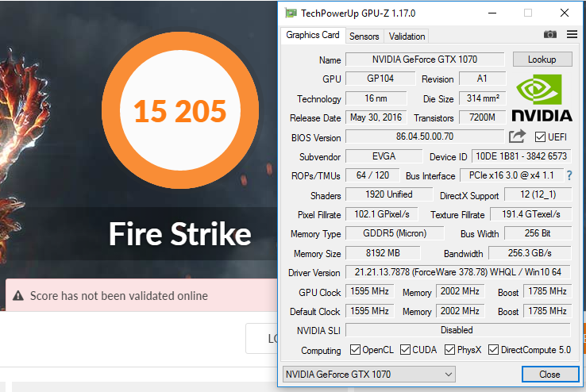Close GPU-Z with the title bar X
586x392 pixels.
[x=565, y=13]
